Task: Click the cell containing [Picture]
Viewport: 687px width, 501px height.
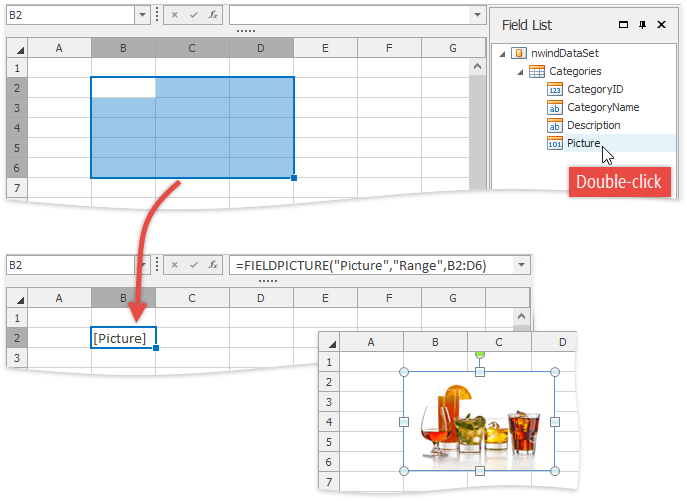Action: tap(123, 338)
